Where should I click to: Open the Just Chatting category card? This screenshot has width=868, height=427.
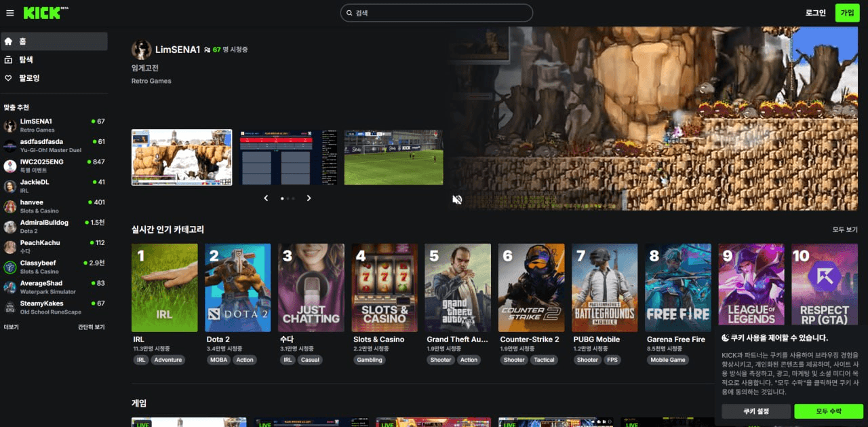(311, 288)
